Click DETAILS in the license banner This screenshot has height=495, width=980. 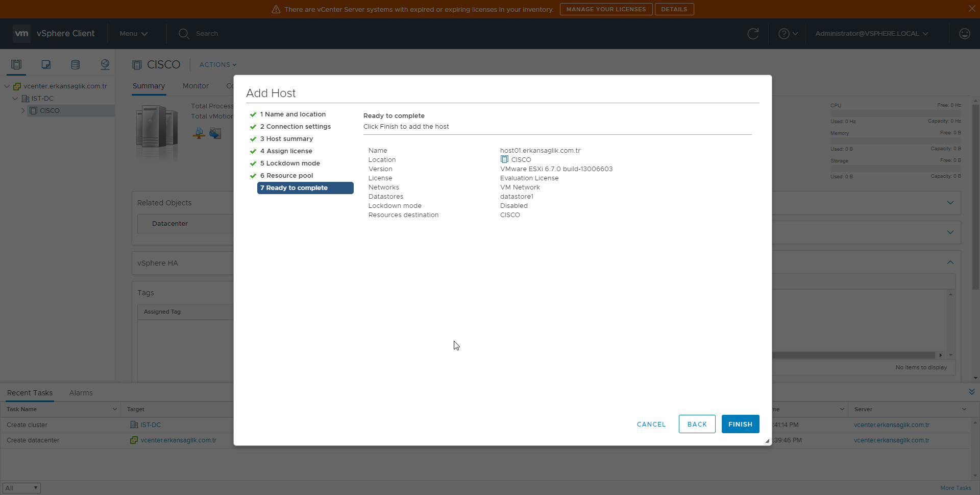[x=674, y=9]
